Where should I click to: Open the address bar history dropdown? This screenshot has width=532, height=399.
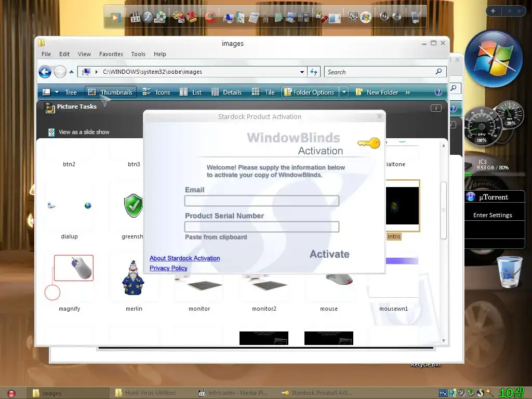coord(302,72)
